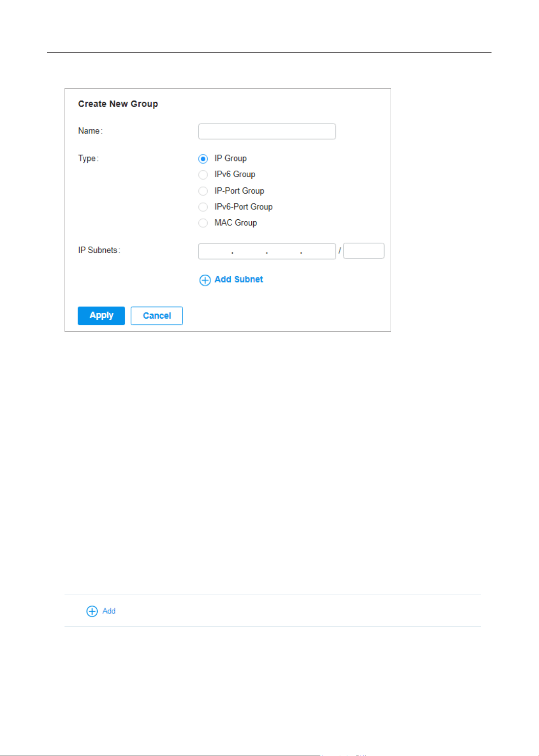This screenshot has width=539, height=756.
Task: Click the Add Subnet link text
Action: tap(239, 279)
